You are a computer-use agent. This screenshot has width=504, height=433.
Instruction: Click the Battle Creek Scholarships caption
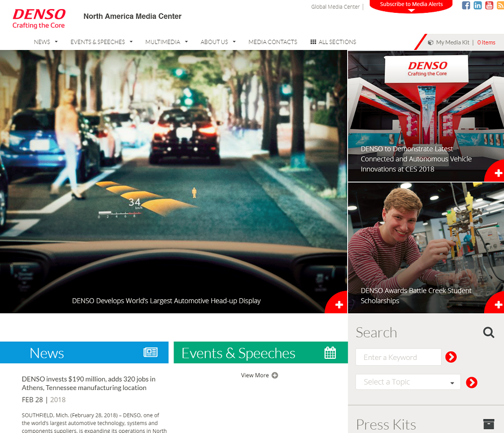416,295
